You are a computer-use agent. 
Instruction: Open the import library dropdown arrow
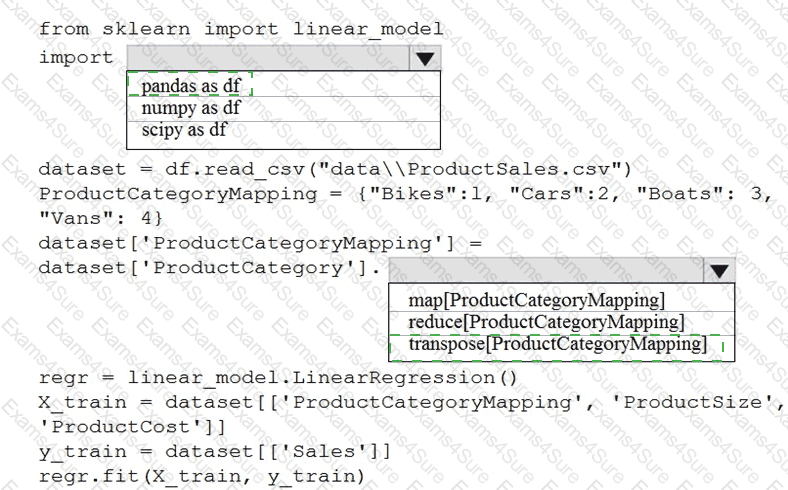(425, 58)
